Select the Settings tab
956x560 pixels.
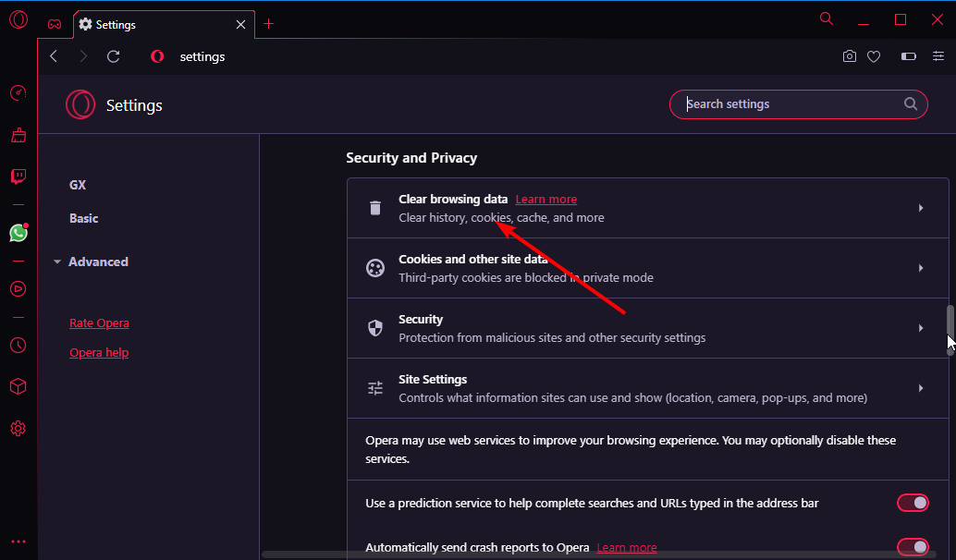[164, 24]
